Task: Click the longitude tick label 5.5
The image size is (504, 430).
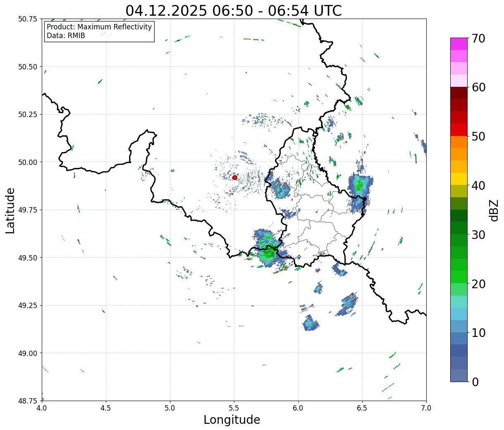Action: (234, 408)
